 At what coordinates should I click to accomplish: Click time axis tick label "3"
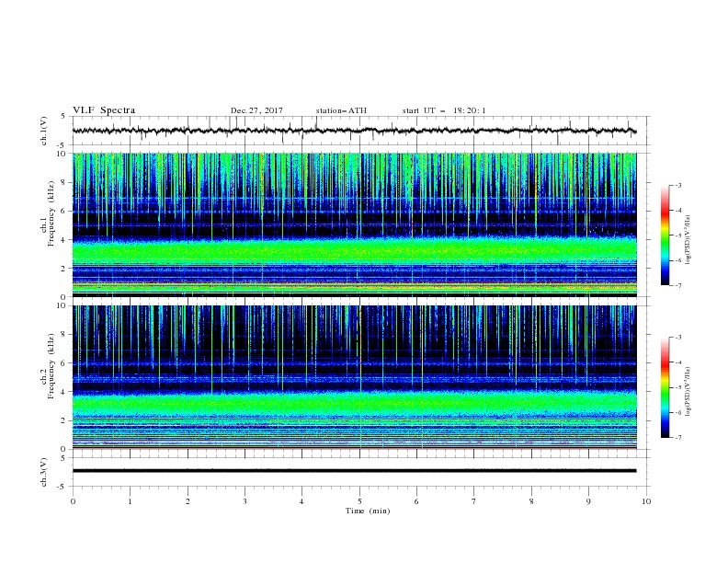245,501
